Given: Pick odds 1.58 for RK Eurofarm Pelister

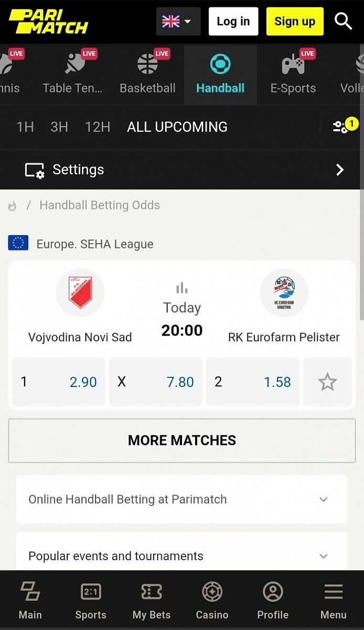Looking at the screenshot, I should click(253, 382).
